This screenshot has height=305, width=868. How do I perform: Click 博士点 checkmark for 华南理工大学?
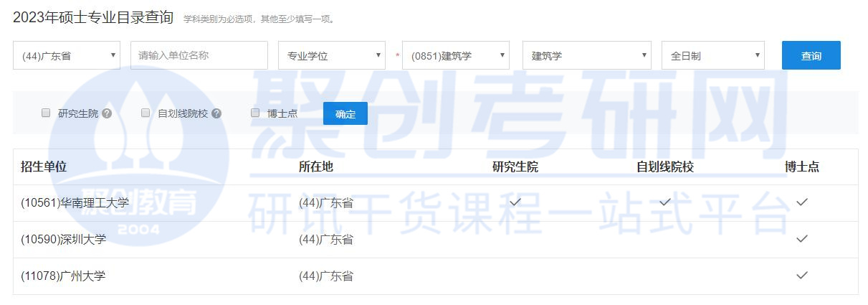[802, 202]
